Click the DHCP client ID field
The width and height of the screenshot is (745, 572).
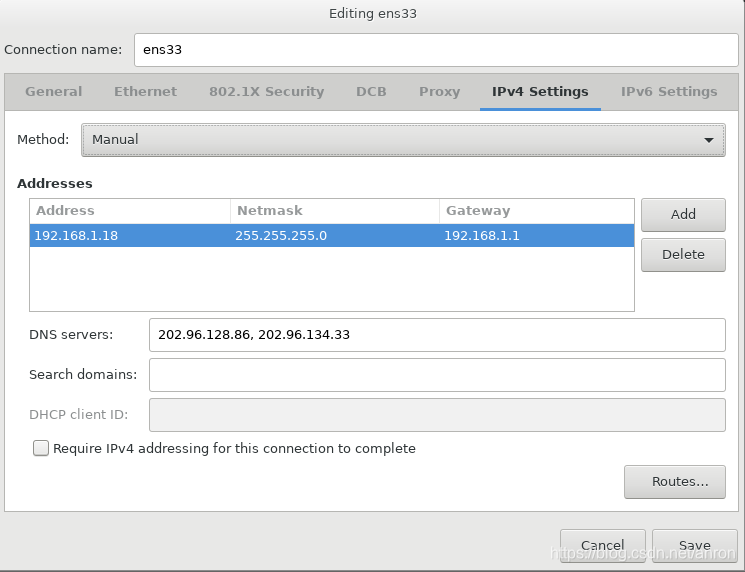pyautogui.click(x=437, y=415)
